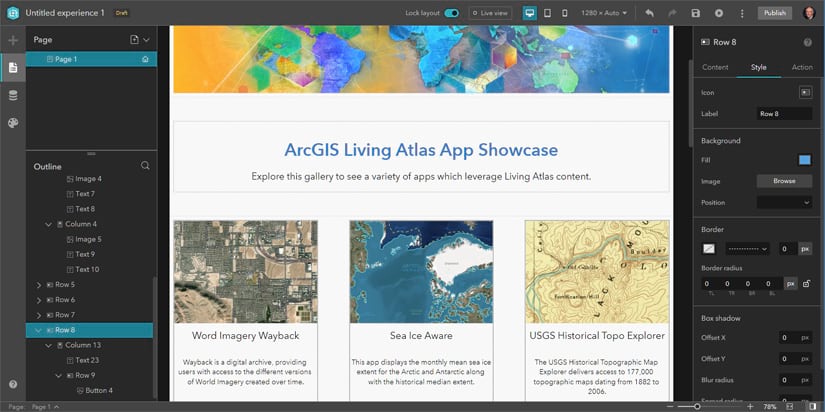Pick the background Fill color swatch
The image size is (825, 412).
click(804, 160)
